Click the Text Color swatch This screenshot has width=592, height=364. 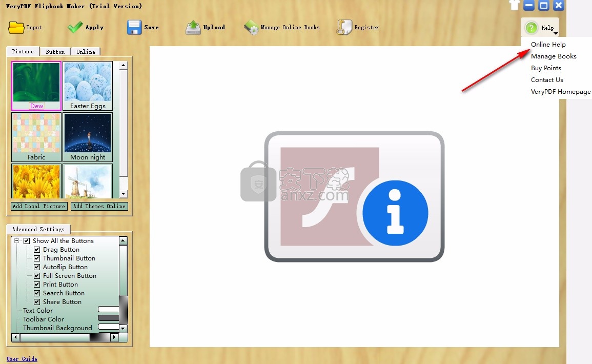(108, 310)
